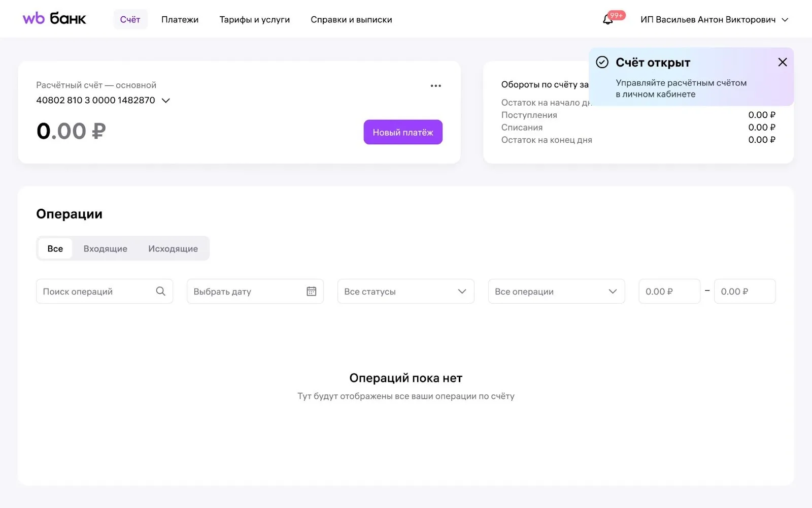Click the minimum amount input field
This screenshot has height=508, width=812.
[x=669, y=291]
